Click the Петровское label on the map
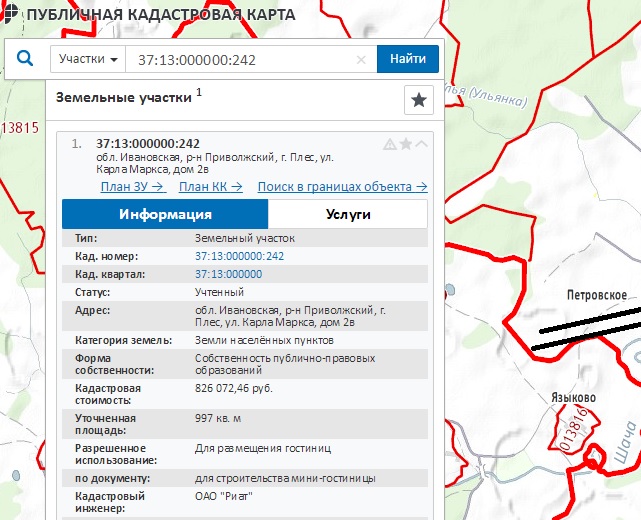The width and height of the screenshot is (641, 520). 597,295
